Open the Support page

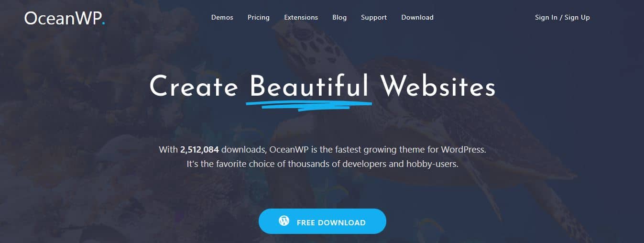pos(374,17)
